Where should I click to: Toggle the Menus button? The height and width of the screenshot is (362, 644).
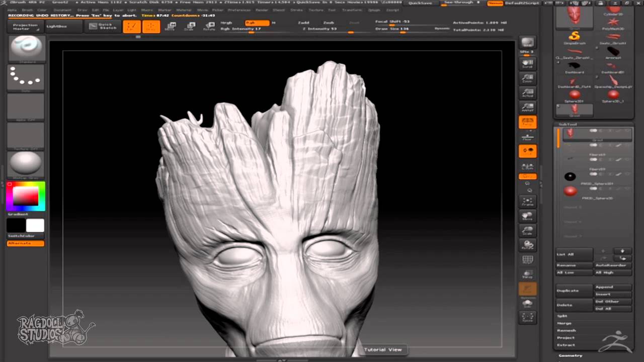(x=495, y=3)
